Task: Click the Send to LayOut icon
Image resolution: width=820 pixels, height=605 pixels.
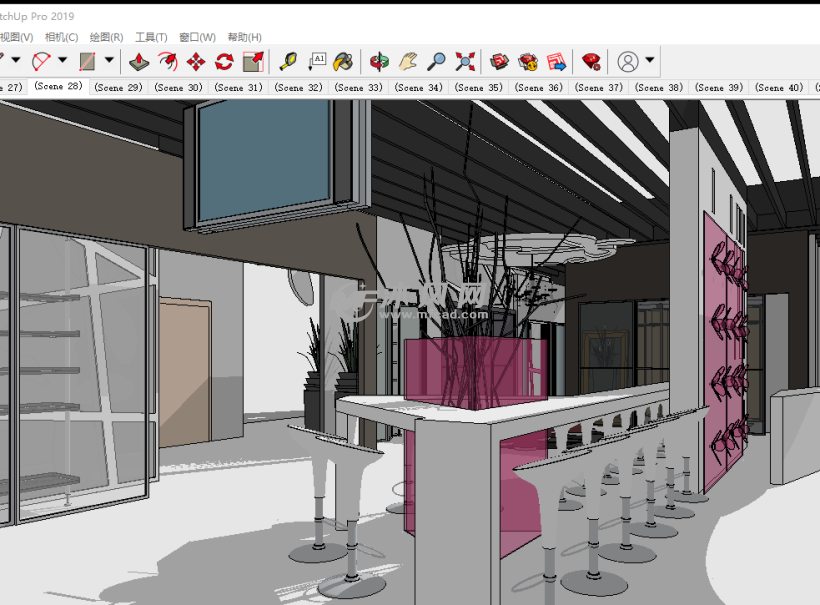Action: click(x=556, y=62)
